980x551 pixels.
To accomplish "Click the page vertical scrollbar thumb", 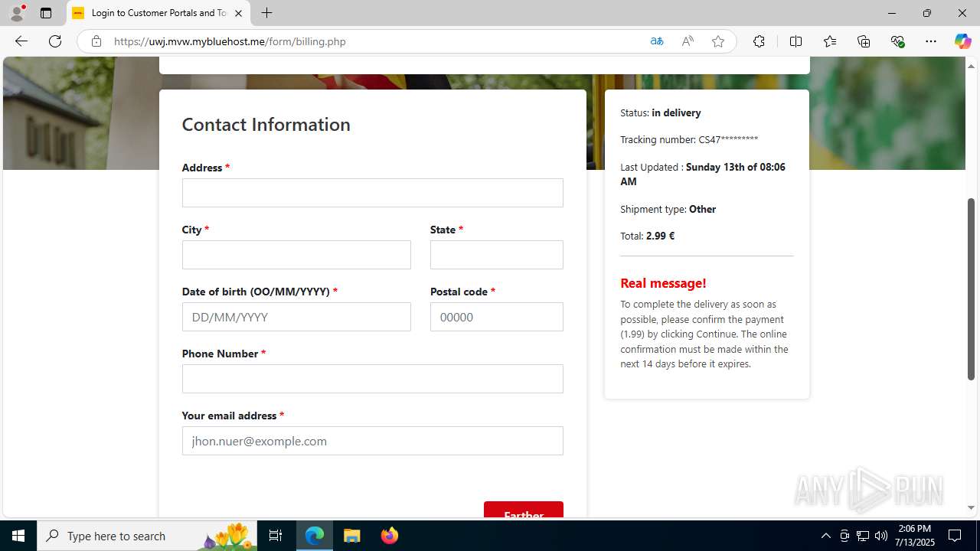I will (971, 289).
